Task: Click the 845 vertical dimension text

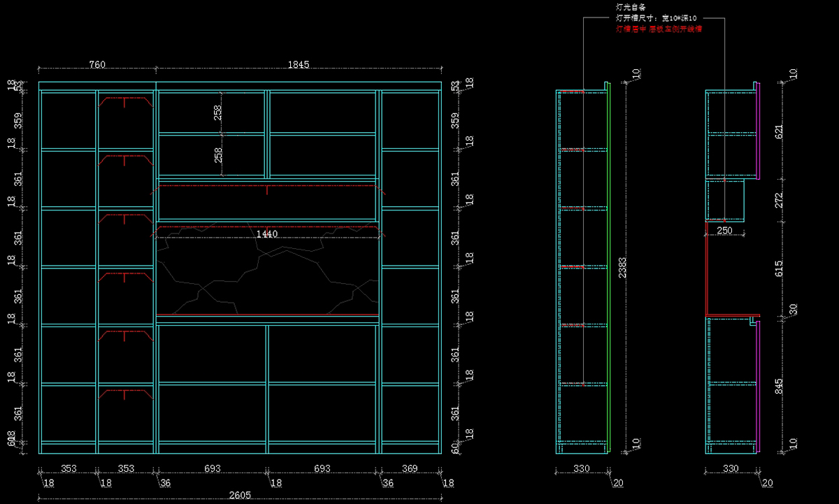Action: tap(780, 387)
